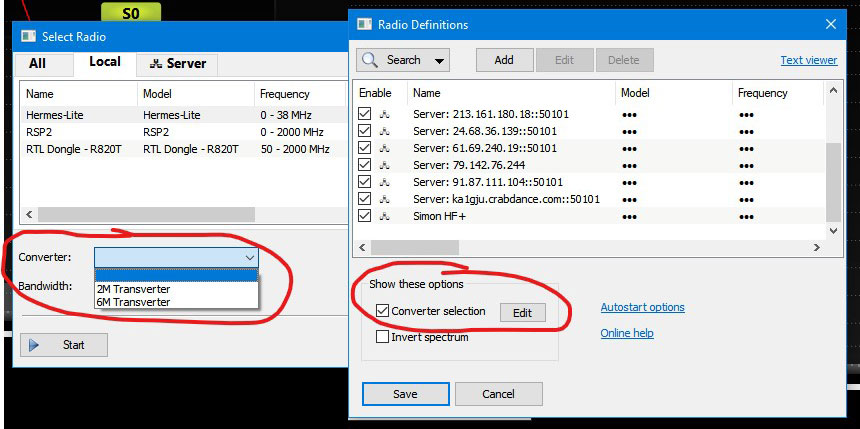Uncheck the Server 213.161.180.18 enable checkbox
The image size is (860, 429).
click(x=365, y=114)
